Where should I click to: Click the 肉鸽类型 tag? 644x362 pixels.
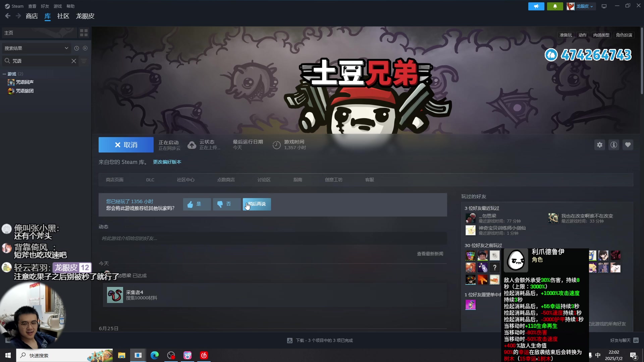click(601, 35)
